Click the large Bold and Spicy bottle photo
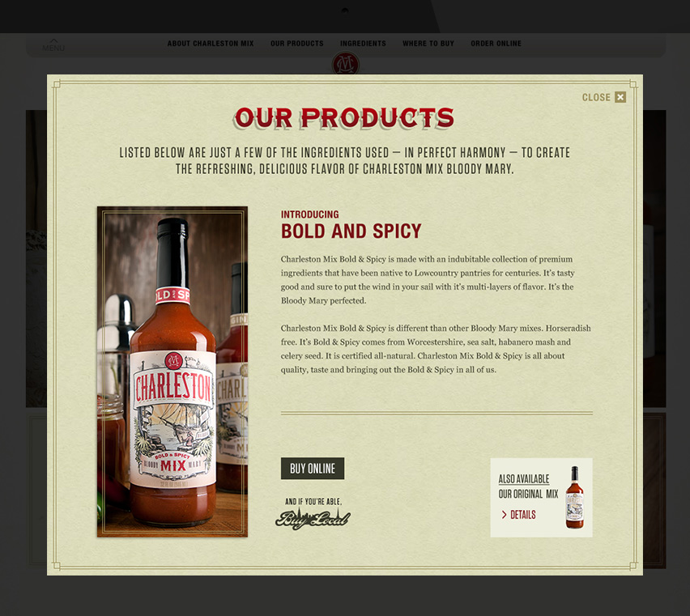This screenshot has width=690, height=616. point(172,372)
